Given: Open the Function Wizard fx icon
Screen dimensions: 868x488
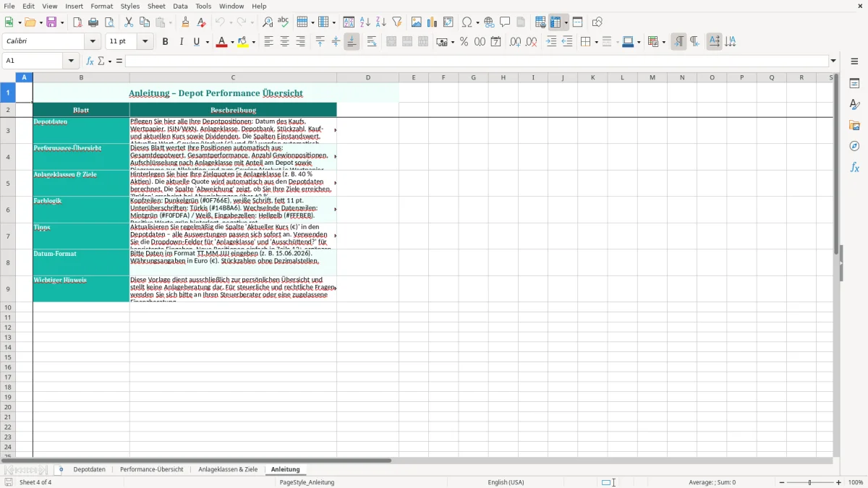Looking at the screenshot, I should (90, 61).
